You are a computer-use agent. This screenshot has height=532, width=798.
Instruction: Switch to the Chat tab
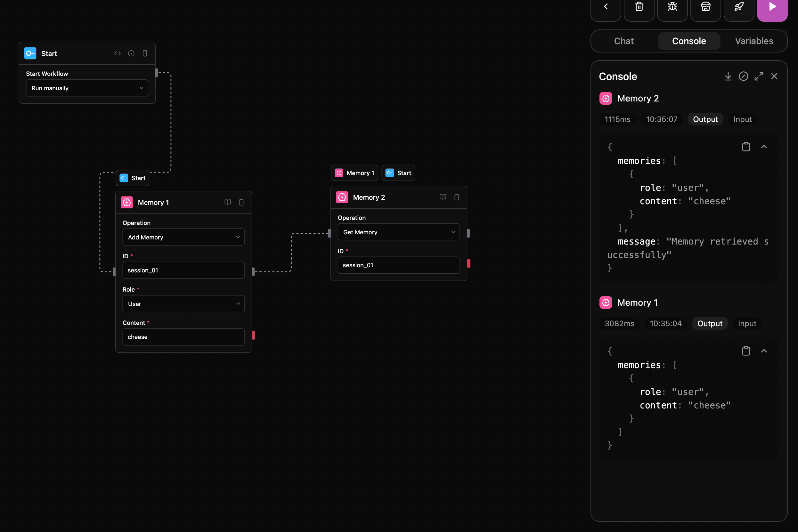pyautogui.click(x=623, y=41)
